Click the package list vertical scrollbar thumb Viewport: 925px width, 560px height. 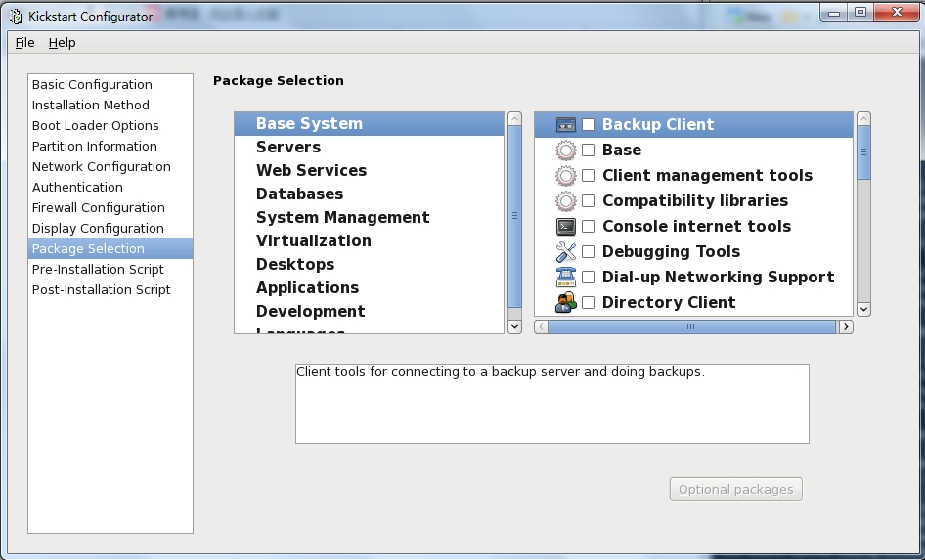click(863, 152)
